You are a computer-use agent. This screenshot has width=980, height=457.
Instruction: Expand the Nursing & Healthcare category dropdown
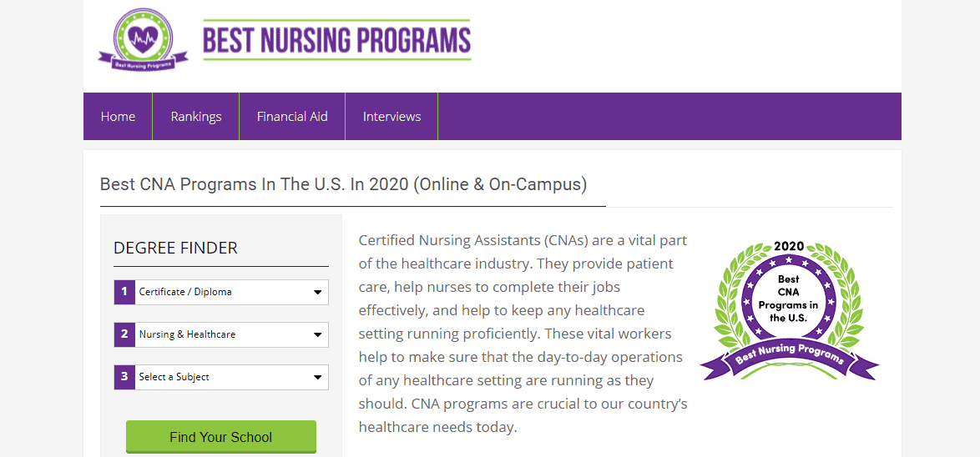[x=221, y=334]
